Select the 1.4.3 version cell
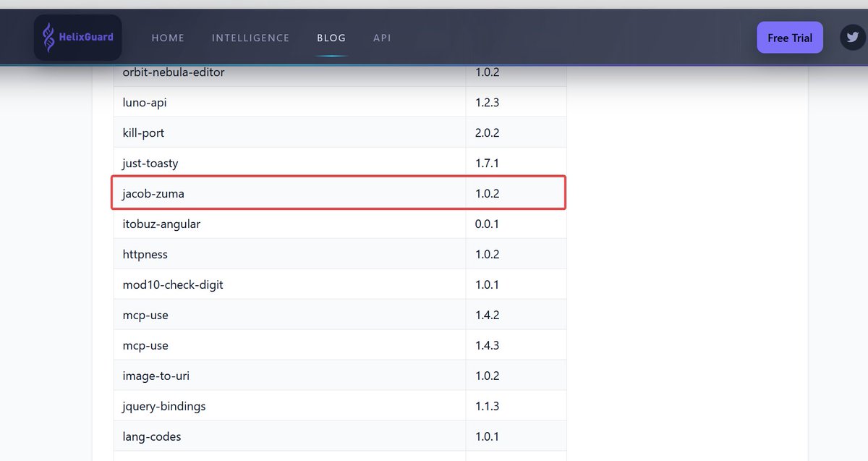Screen dimensions: 868x461 pyautogui.click(x=516, y=346)
